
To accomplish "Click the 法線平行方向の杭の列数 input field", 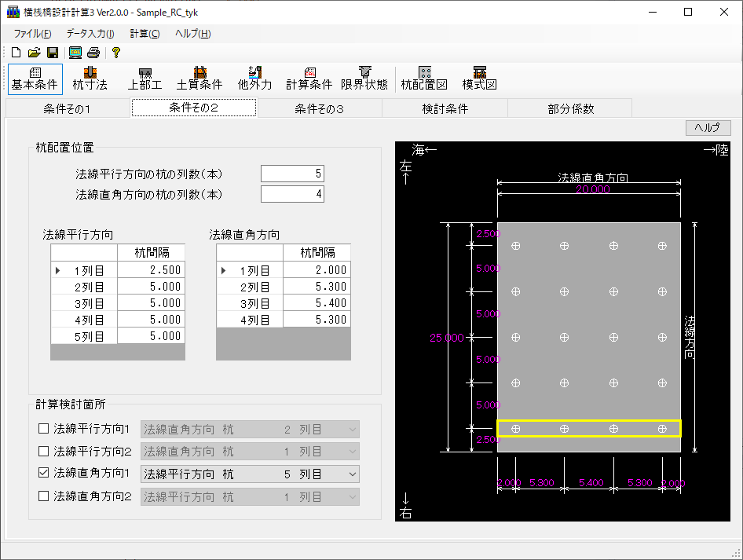I will 292,174.
